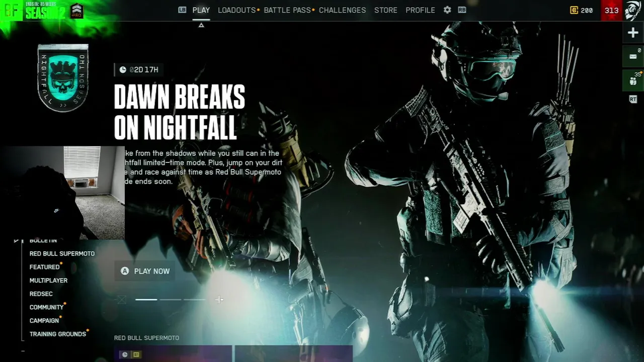Click the Nightfall season skull emblem
Image resolution: width=644 pixels, height=362 pixels.
[63, 78]
